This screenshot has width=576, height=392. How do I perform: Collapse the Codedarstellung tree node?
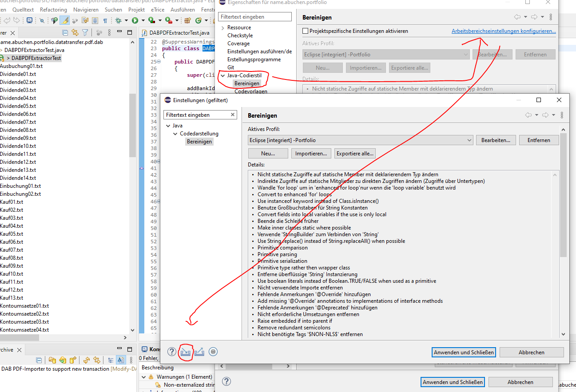[175, 134]
